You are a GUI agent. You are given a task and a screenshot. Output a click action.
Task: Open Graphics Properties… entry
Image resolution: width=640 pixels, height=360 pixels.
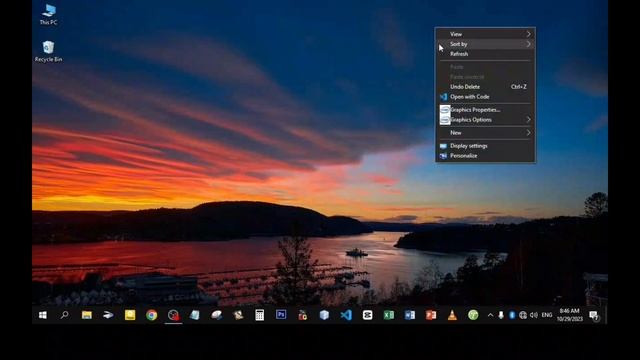(x=485, y=110)
